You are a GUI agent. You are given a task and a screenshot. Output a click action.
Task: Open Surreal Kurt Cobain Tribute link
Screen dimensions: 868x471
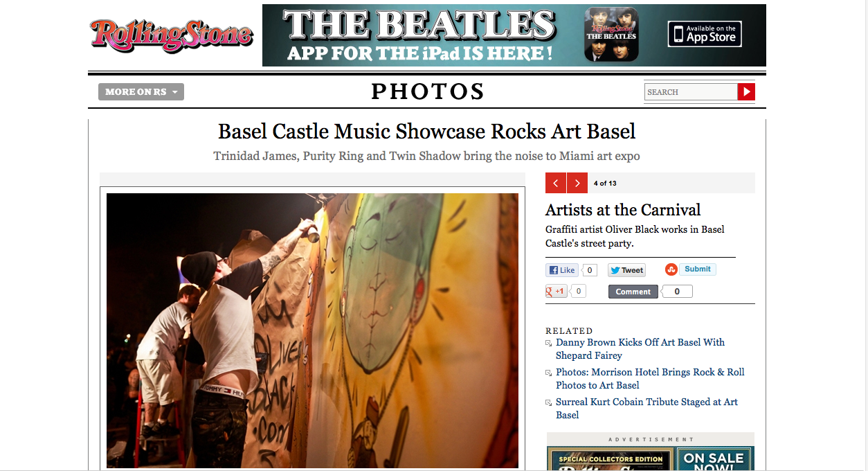(x=647, y=408)
